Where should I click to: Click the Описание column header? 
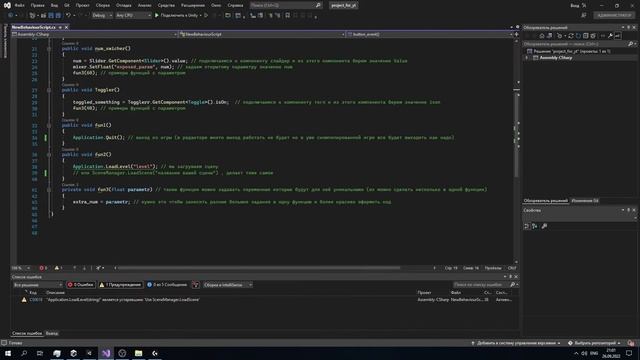[56, 293]
